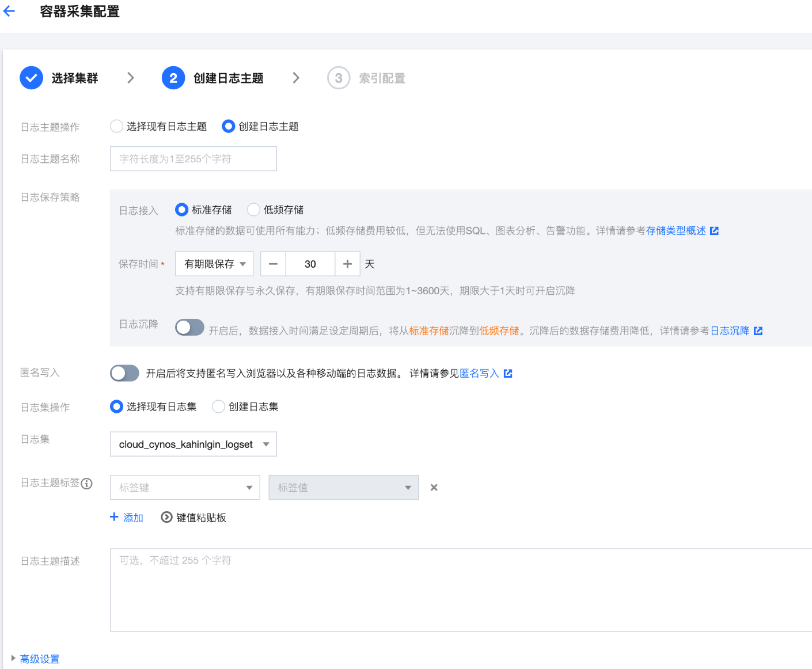Click the 日志主题名称 input field

(x=193, y=159)
